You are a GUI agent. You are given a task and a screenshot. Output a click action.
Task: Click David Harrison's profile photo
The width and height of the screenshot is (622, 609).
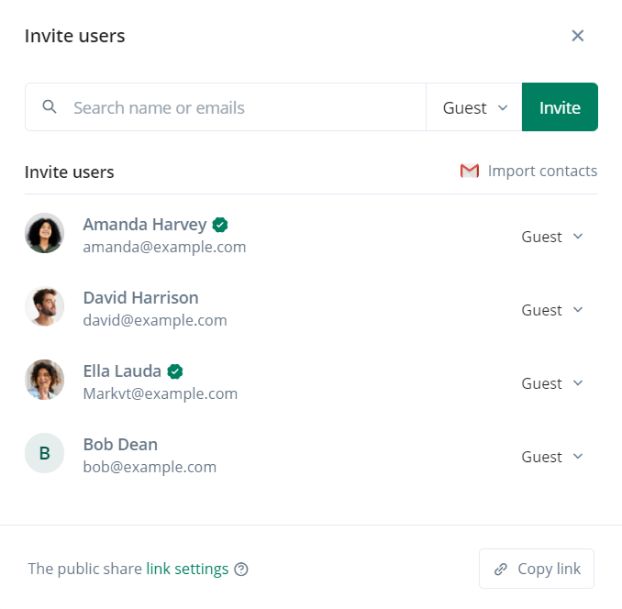[44, 307]
